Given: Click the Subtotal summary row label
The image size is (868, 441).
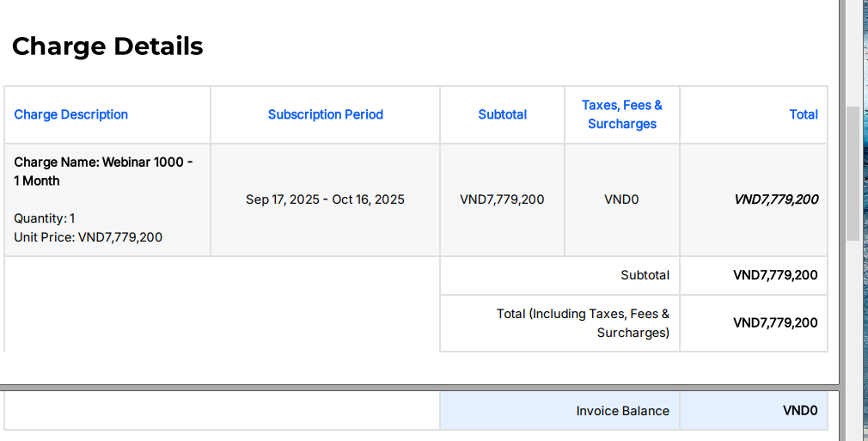Looking at the screenshot, I should pyautogui.click(x=645, y=275).
